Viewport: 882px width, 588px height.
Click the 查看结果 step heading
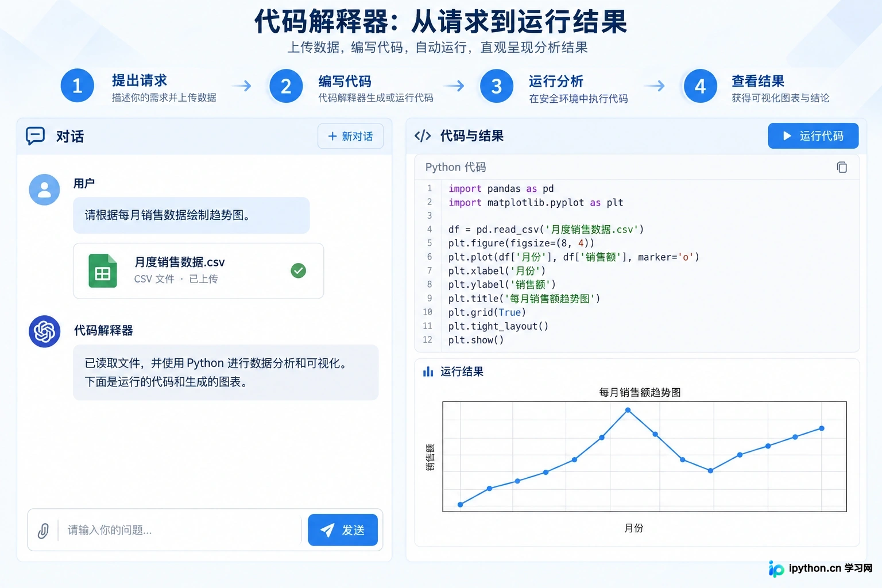(x=758, y=82)
